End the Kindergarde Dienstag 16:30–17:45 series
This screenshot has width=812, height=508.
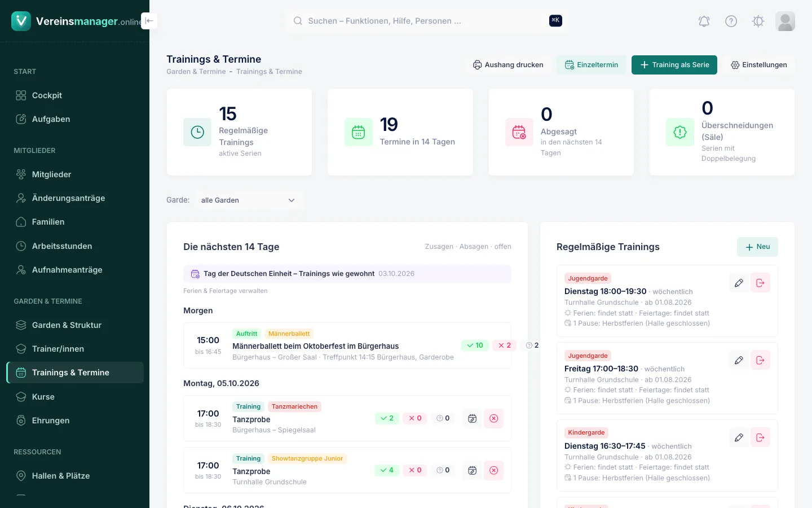tap(760, 437)
